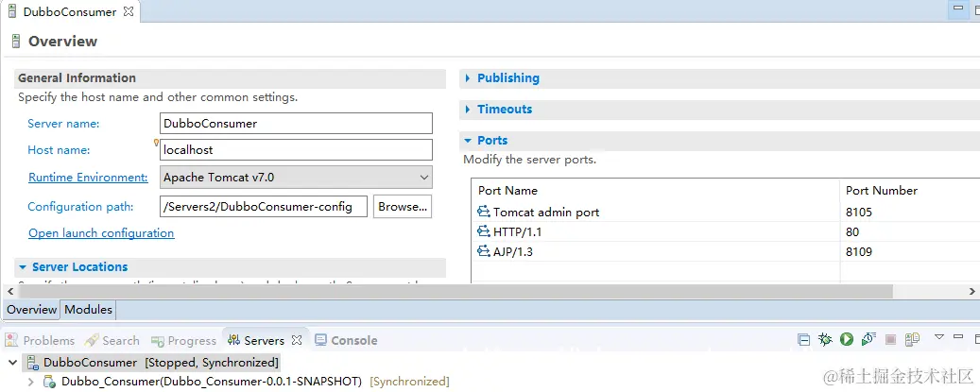This screenshot has height=392, width=980.
Task: Collapse all items in Servers view
Action: click(804, 340)
